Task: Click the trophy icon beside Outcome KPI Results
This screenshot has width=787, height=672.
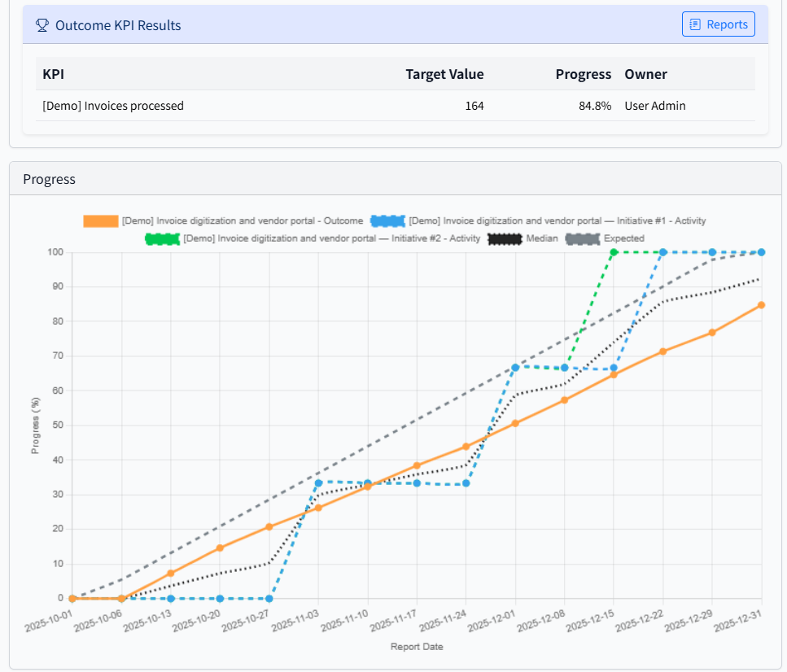Action: 42,24
